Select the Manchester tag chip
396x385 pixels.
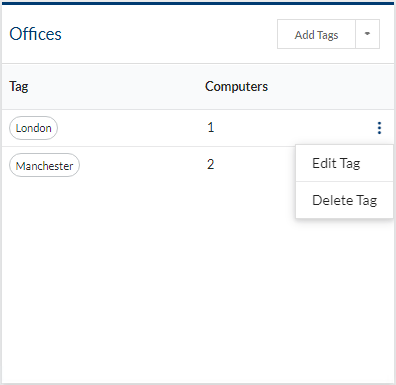pyautogui.click(x=44, y=165)
